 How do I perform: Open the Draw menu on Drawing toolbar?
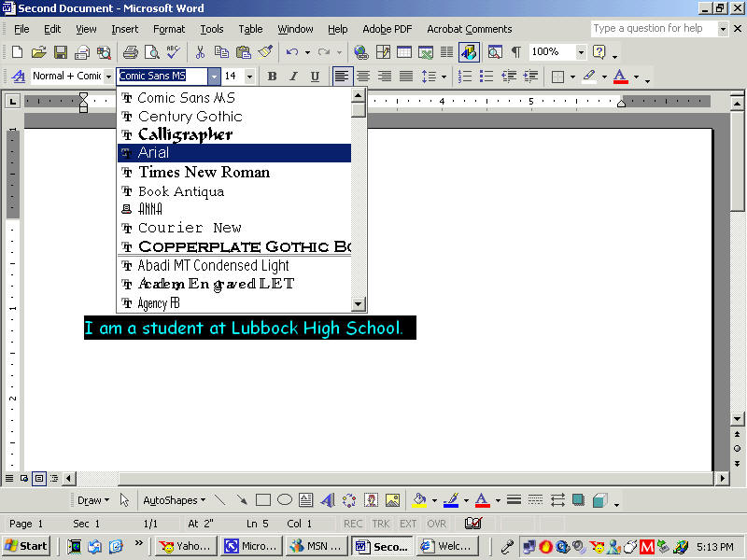(x=93, y=500)
